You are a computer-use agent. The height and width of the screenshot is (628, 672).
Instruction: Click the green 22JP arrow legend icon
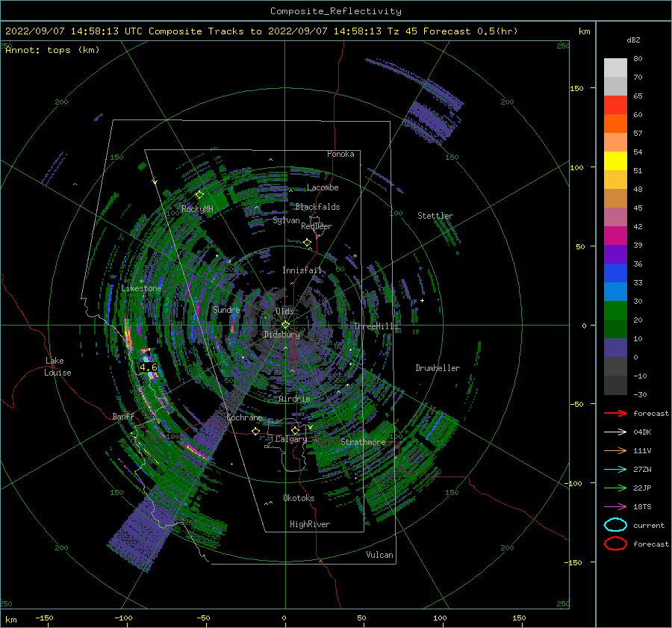[615, 488]
